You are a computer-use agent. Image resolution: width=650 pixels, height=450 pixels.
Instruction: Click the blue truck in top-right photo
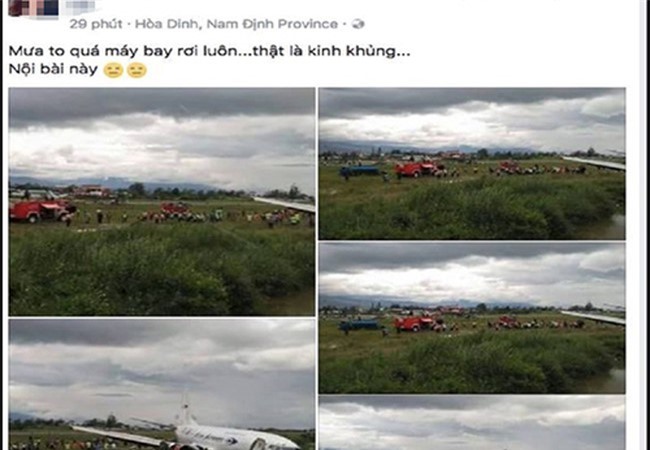click(360, 171)
